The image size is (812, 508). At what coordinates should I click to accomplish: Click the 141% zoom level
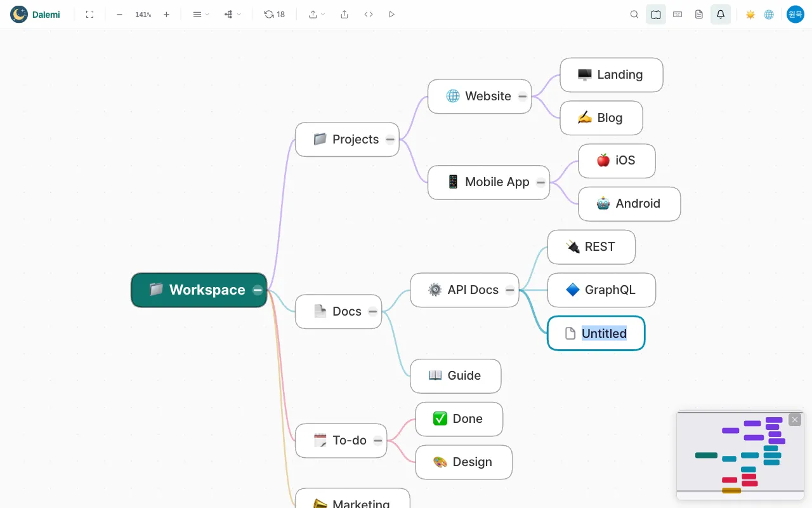pyautogui.click(x=143, y=15)
